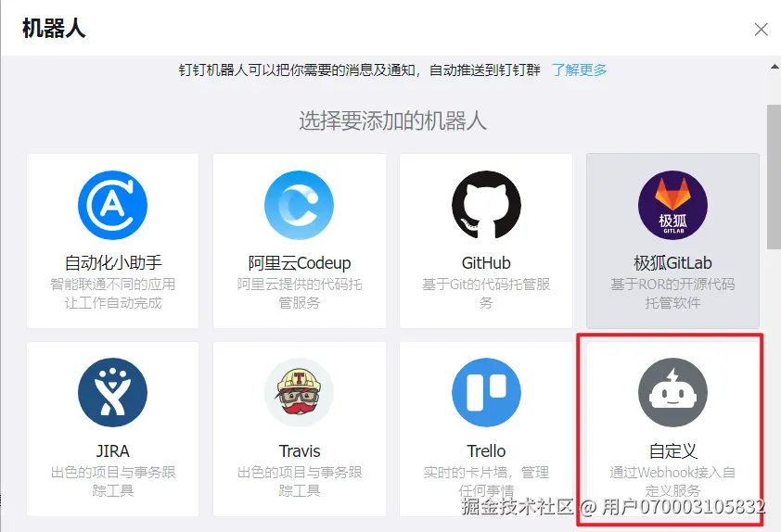Choose the Travis mascot icon

point(300,393)
